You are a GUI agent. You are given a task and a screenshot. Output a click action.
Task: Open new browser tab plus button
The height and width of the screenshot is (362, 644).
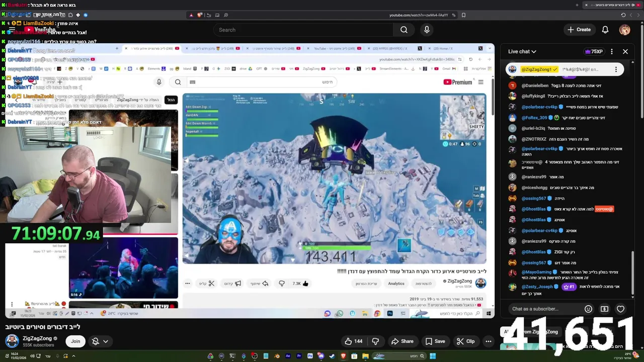[577, 5]
